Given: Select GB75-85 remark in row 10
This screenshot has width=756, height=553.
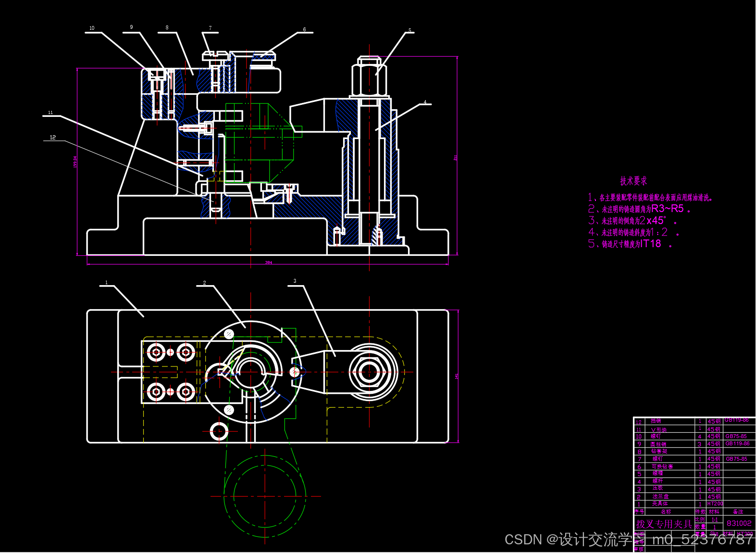Looking at the screenshot, I should tap(736, 436).
